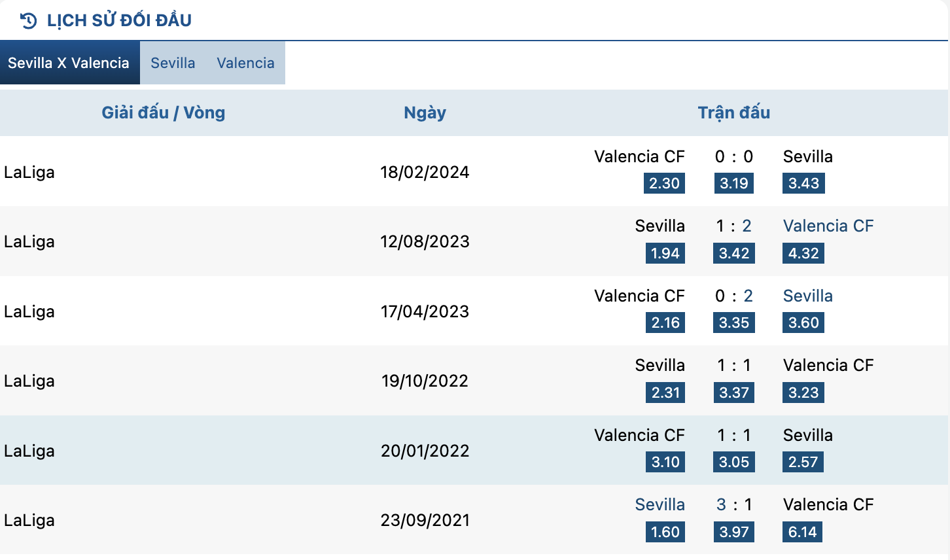950x560 pixels.
Task: Click Valencia CF in the 20/01/2022 match
Action: [x=639, y=435]
